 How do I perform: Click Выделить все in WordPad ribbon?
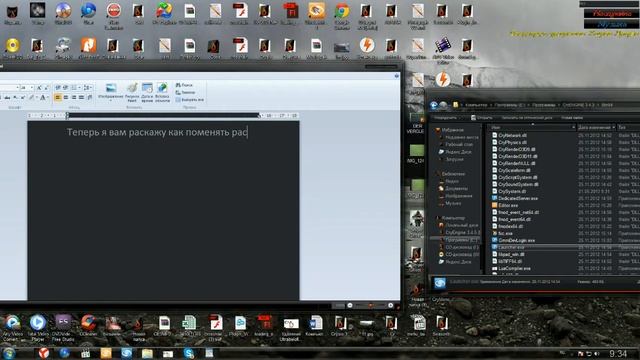click(x=189, y=100)
